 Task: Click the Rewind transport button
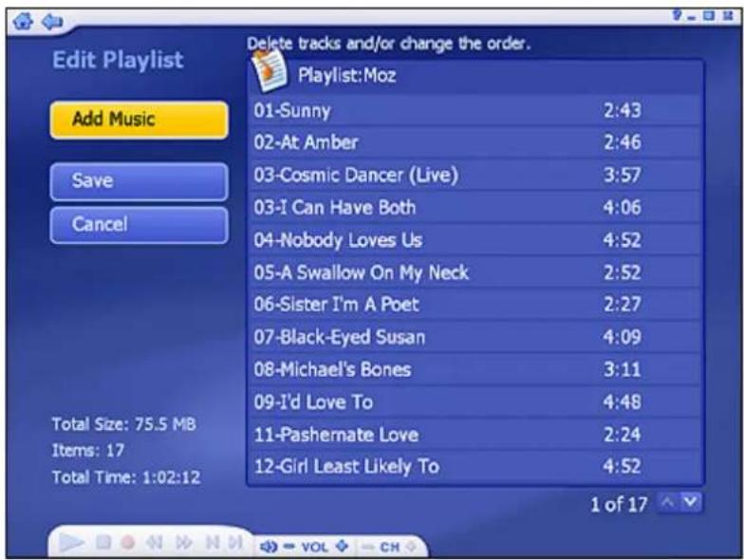[x=154, y=543]
